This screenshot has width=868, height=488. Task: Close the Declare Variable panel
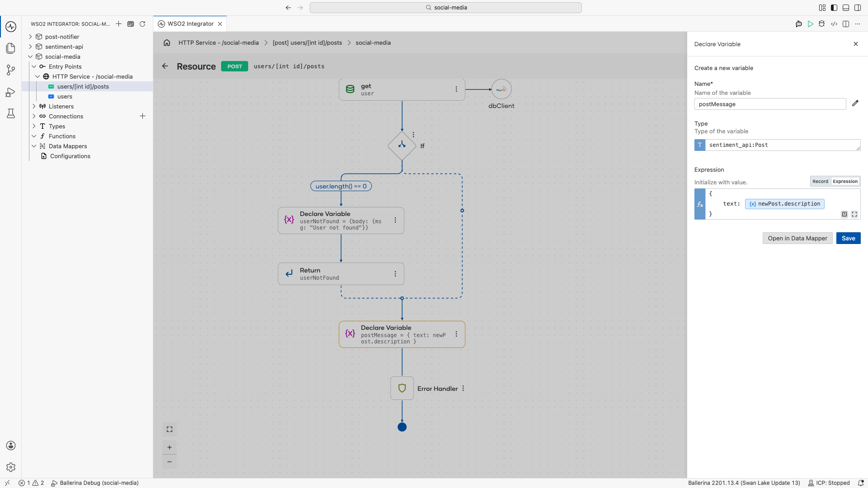[x=855, y=44]
